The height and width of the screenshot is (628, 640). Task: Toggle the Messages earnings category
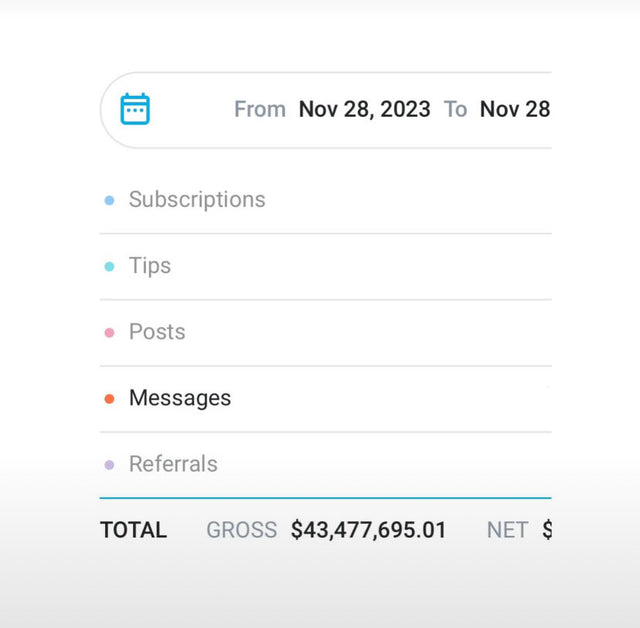pos(326,399)
